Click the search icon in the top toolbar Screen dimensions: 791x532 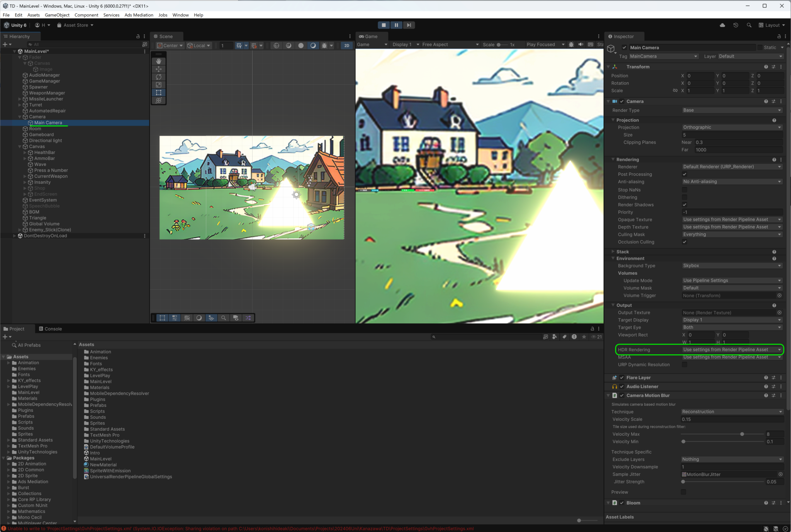pos(749,25)
